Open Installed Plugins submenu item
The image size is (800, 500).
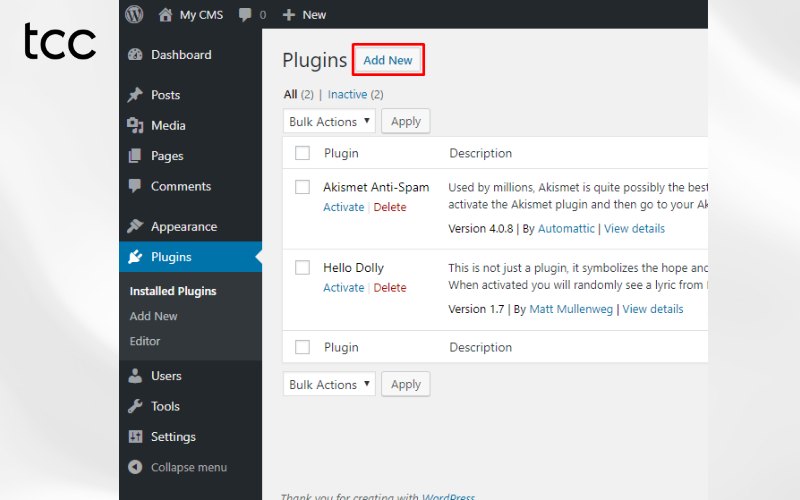173,291
